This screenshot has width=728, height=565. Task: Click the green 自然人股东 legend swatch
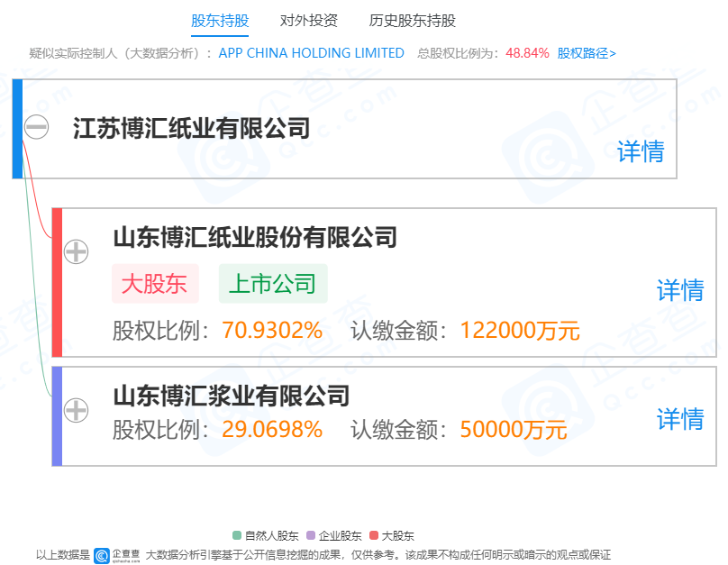(237, 535)
